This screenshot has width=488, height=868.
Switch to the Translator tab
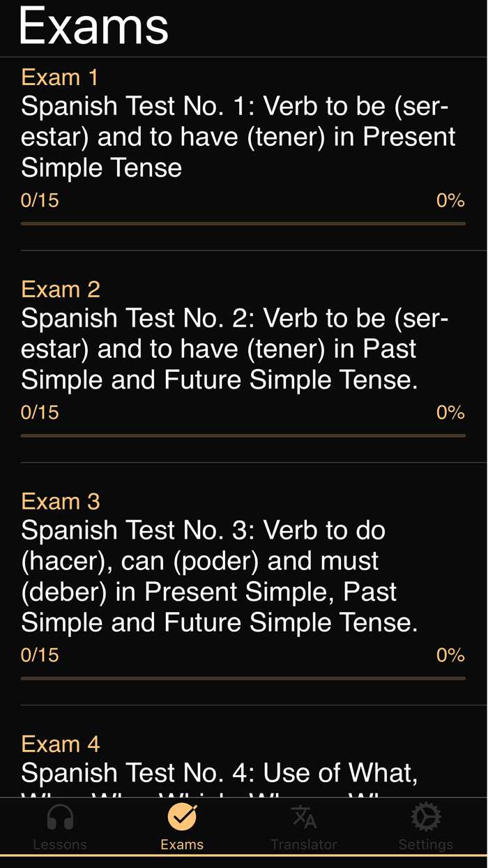(304, 827)
